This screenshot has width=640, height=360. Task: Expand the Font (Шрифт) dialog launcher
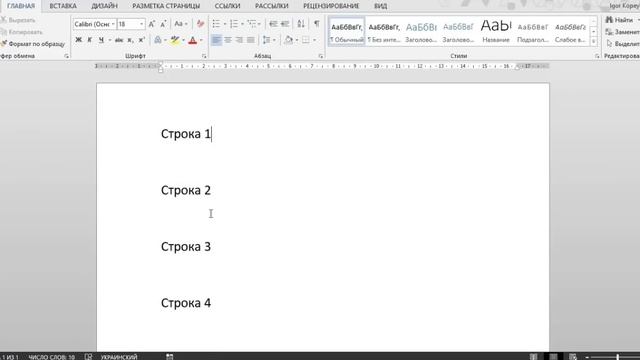click(x=204, y=56)
